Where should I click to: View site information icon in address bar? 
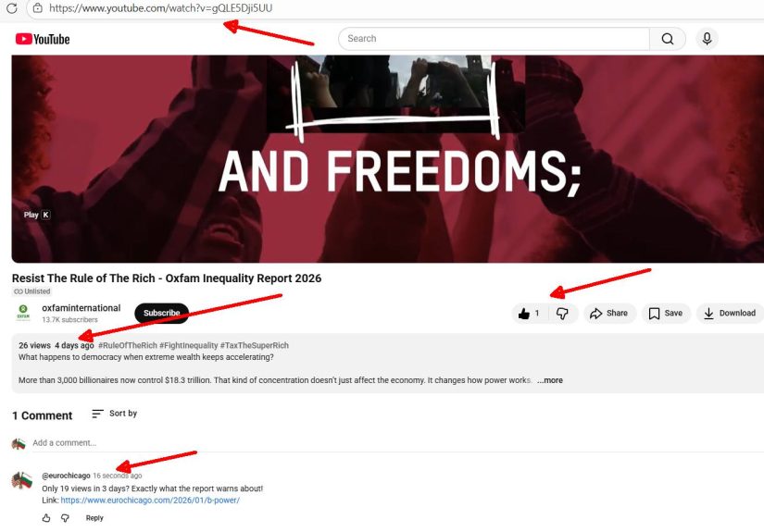(37, 8)
